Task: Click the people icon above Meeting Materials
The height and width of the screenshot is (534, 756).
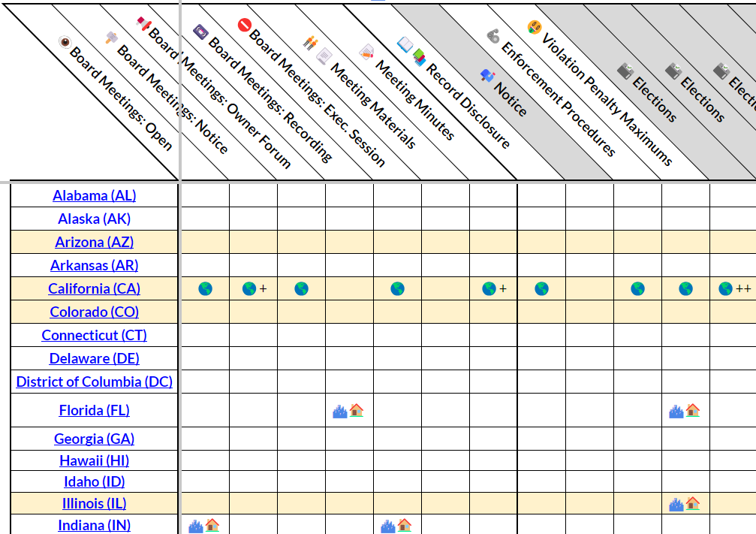Action: 311,43
